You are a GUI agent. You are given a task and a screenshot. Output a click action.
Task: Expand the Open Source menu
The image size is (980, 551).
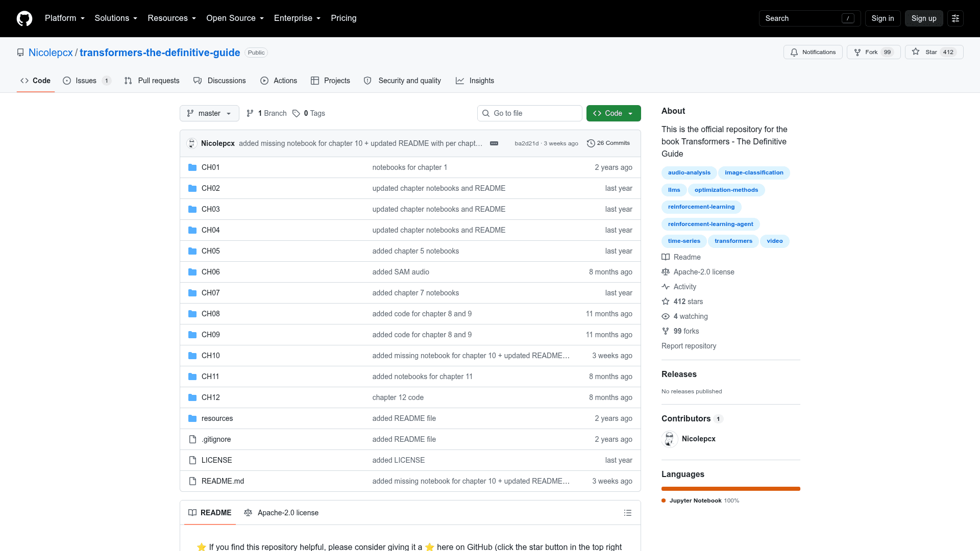point(235,18)
